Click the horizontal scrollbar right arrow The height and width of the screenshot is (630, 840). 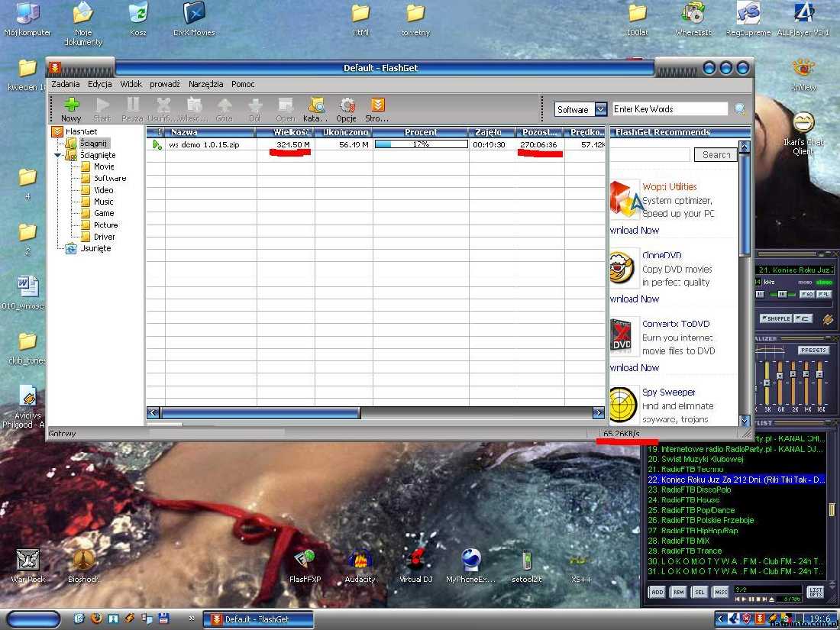[x=599, y=412]
